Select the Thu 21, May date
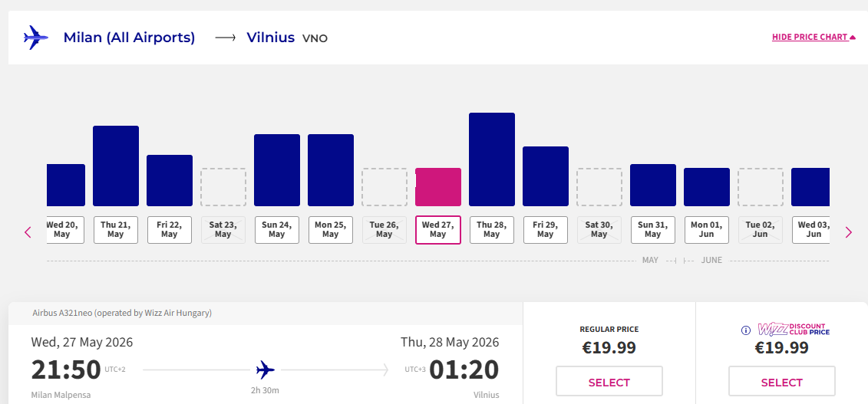The width and height of the screenshot is (868, 404). click(116, 230)
